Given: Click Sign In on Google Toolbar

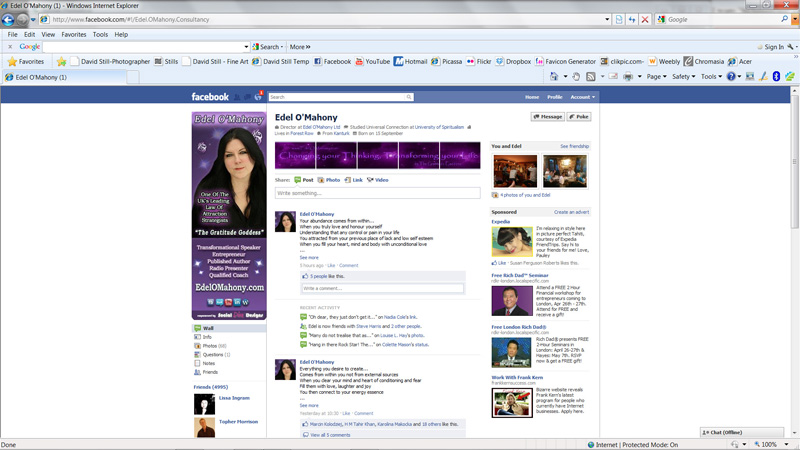Looking at the screenshot, I should [x=773, y=47].
